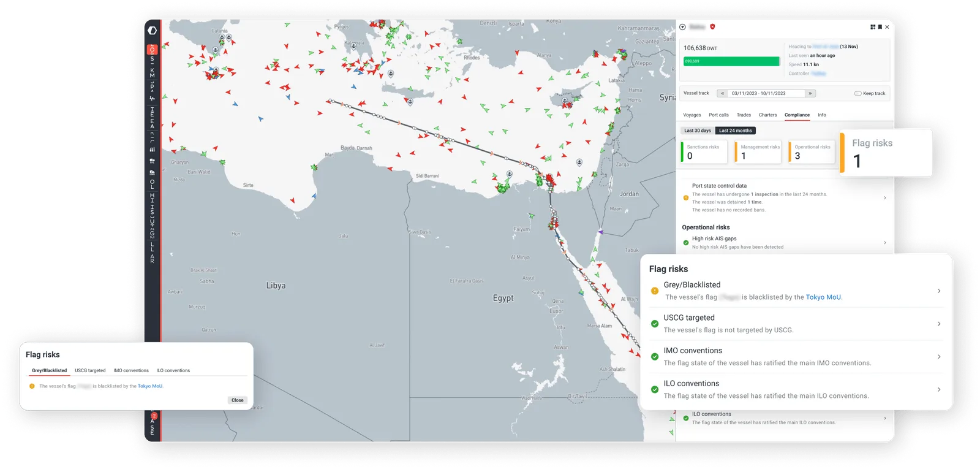Toggle the Keep track switch
980x469 pixels.
point(858,94)
